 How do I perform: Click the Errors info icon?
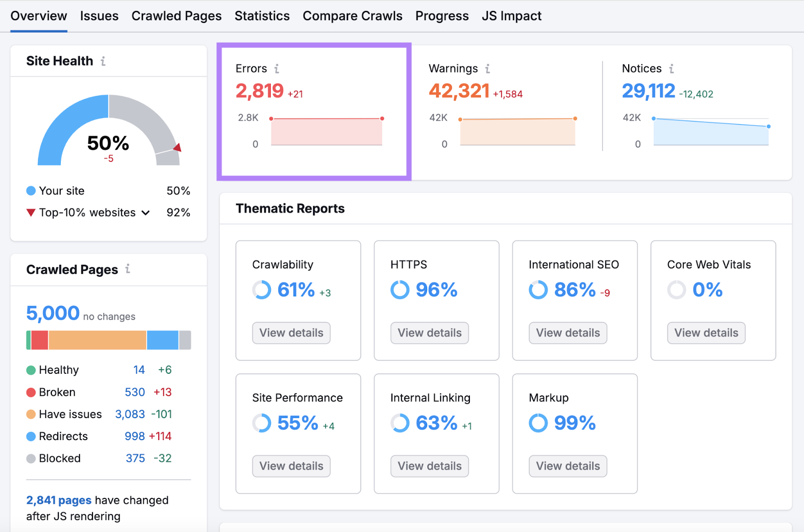pyautogui.click(x=276, y=68)
